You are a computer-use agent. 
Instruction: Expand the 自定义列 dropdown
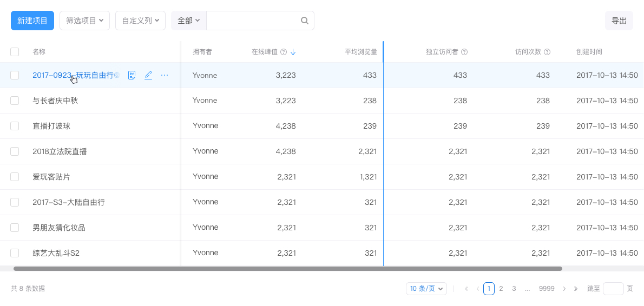141,21
